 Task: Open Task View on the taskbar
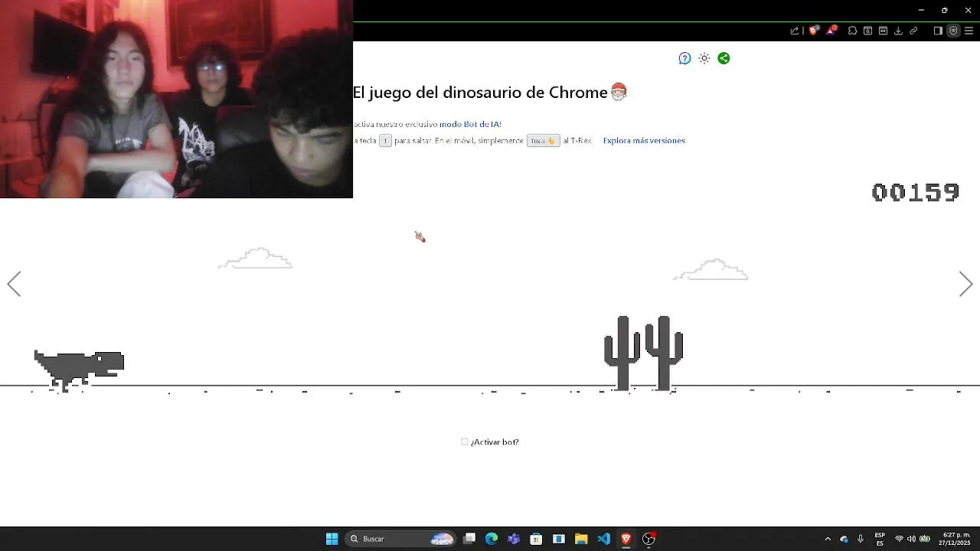pyautogui.click(x=469, y=539)
